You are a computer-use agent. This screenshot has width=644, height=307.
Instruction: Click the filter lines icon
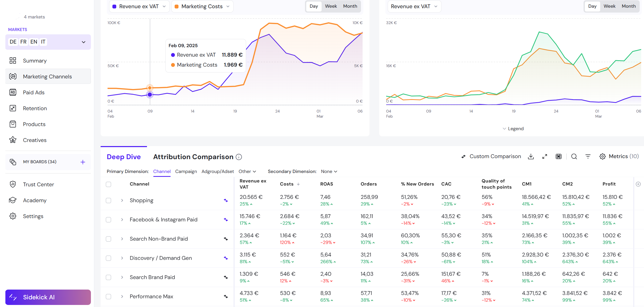588,157
